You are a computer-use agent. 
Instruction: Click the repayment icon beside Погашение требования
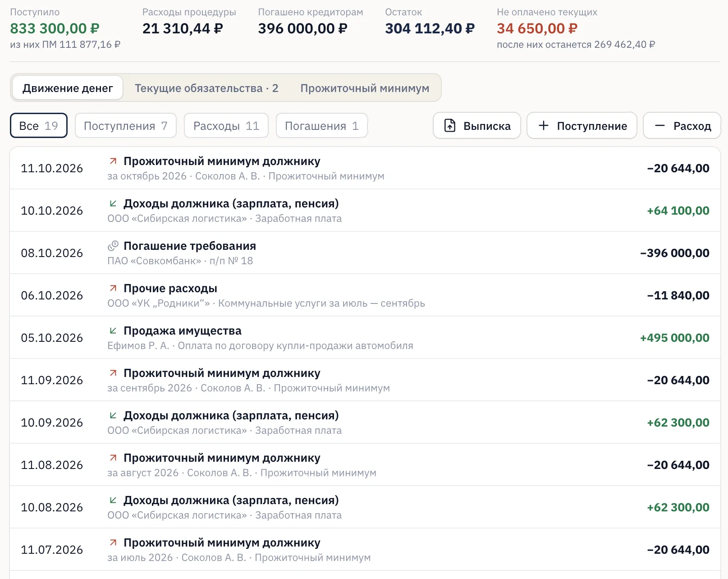[113, 246]
